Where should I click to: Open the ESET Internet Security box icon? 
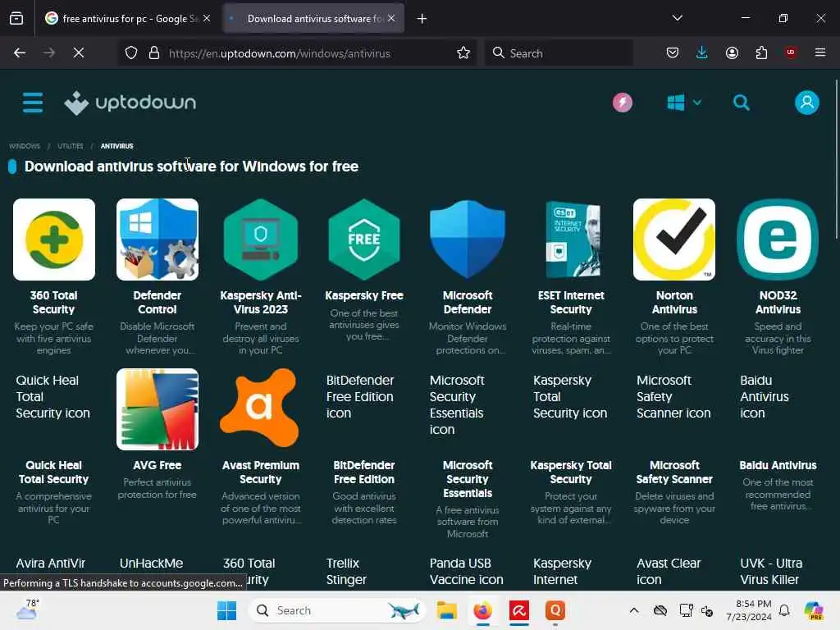pyautogui.click(x=571, y=240)
